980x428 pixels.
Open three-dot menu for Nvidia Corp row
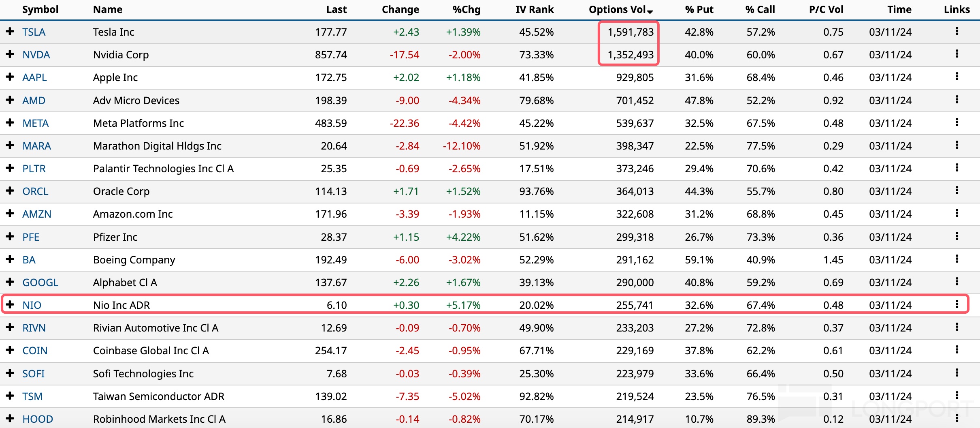[957, 54]
